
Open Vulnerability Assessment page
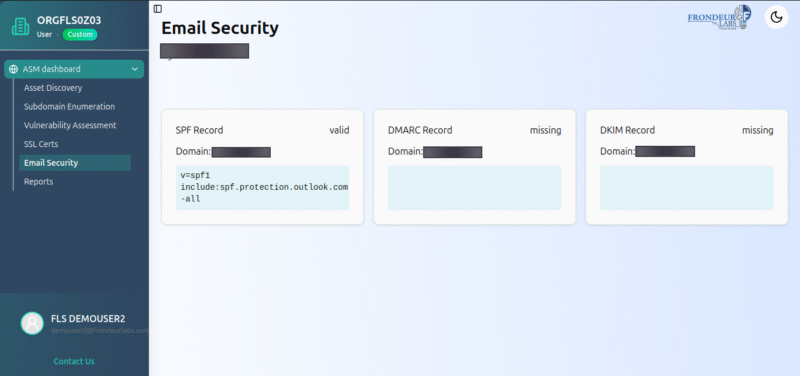tap(70, 125)
